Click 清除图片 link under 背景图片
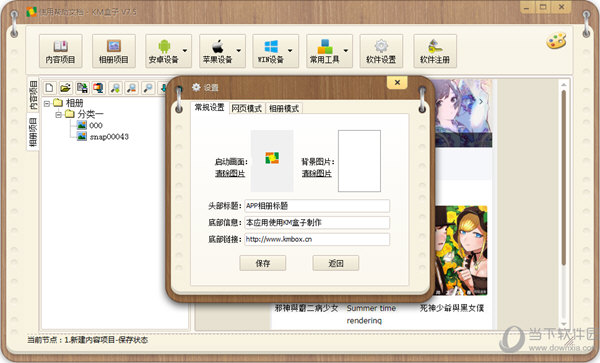The height and width of the screenshot is (363, 600). [x=316, y=174]
